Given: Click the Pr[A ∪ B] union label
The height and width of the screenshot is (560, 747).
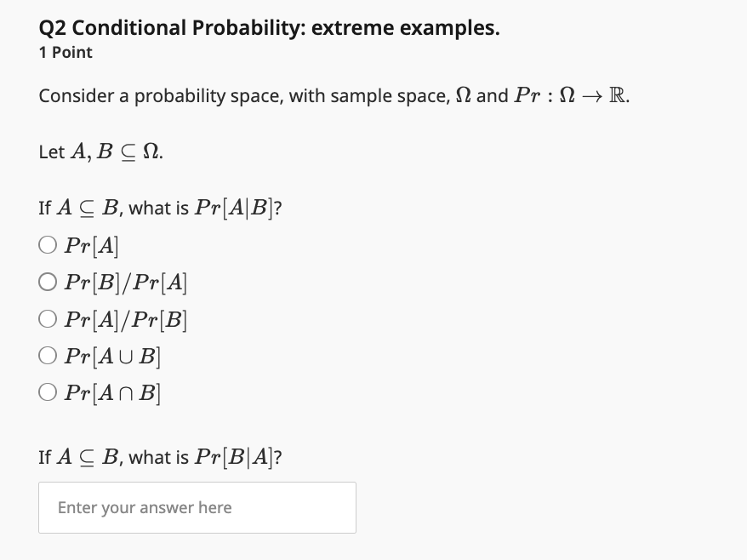Looking at the screenshot, I should coord(113,356).
